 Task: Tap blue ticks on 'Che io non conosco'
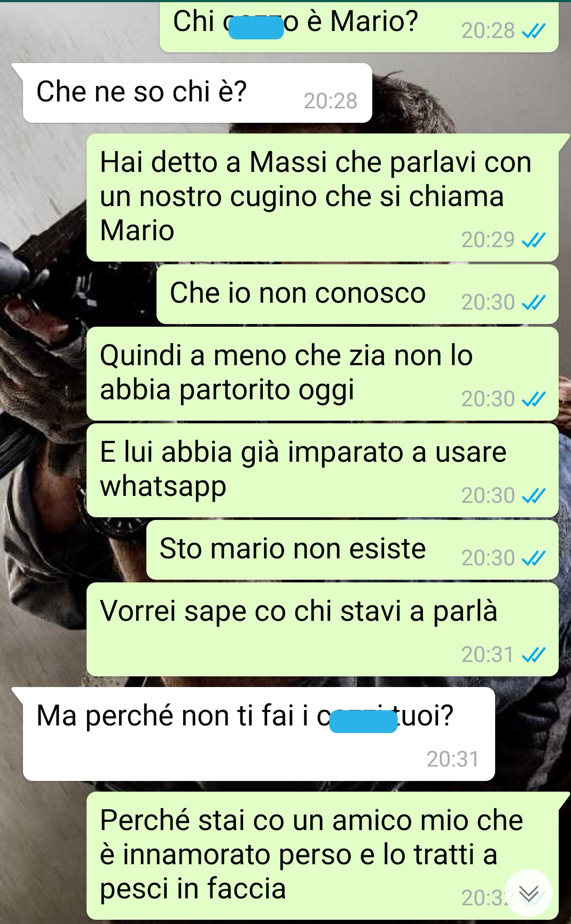click(533, 303)
